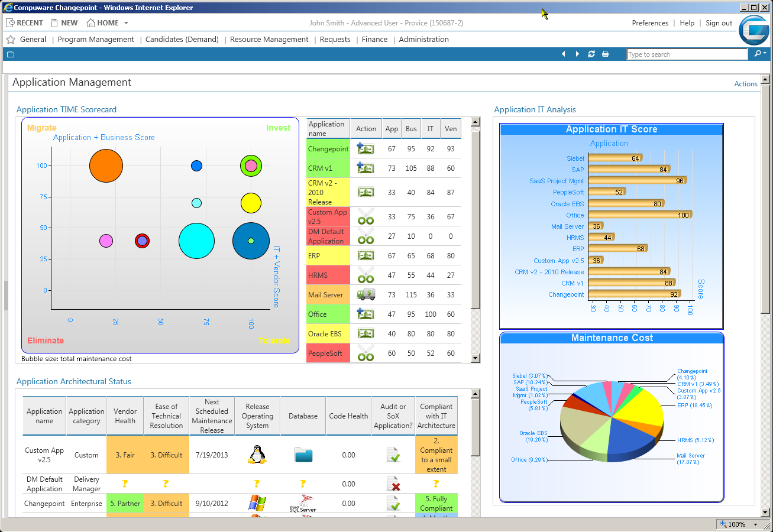The width and height of the screenshot is (773, 532).
Task: Click the Mail Server truck icon
Action: [366, 294]
